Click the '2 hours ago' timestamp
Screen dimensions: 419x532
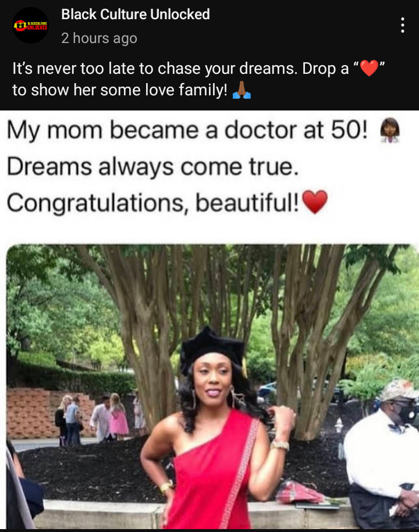pos(99,38)
